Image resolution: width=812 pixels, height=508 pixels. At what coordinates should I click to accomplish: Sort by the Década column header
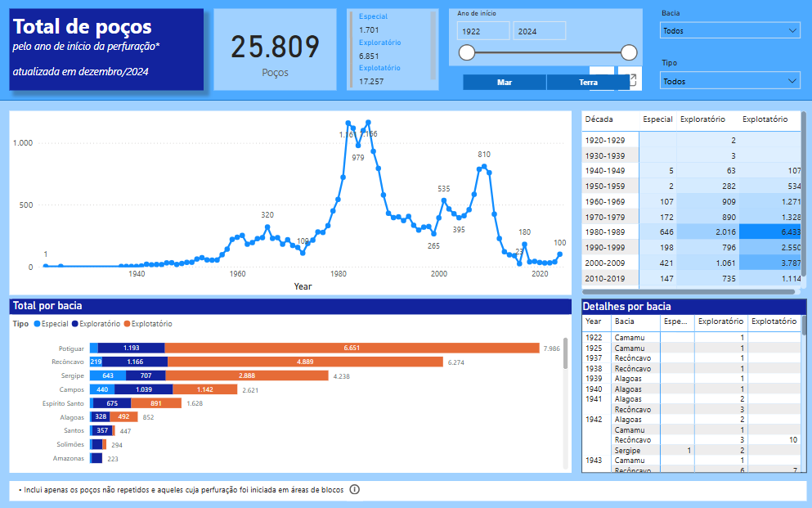pos(599,119)
